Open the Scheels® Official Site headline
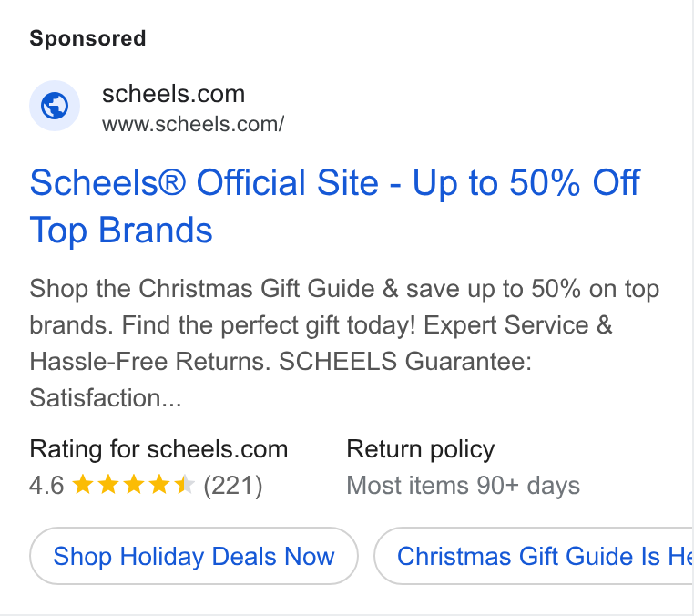 pyautogui.click(x=205, y=182)
